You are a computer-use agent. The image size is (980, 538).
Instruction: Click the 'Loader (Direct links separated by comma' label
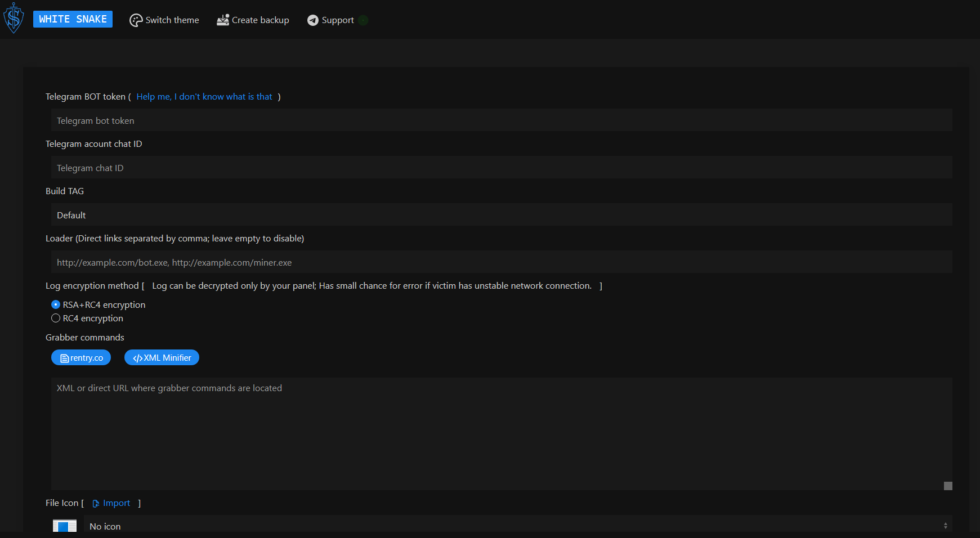point(175,239)
